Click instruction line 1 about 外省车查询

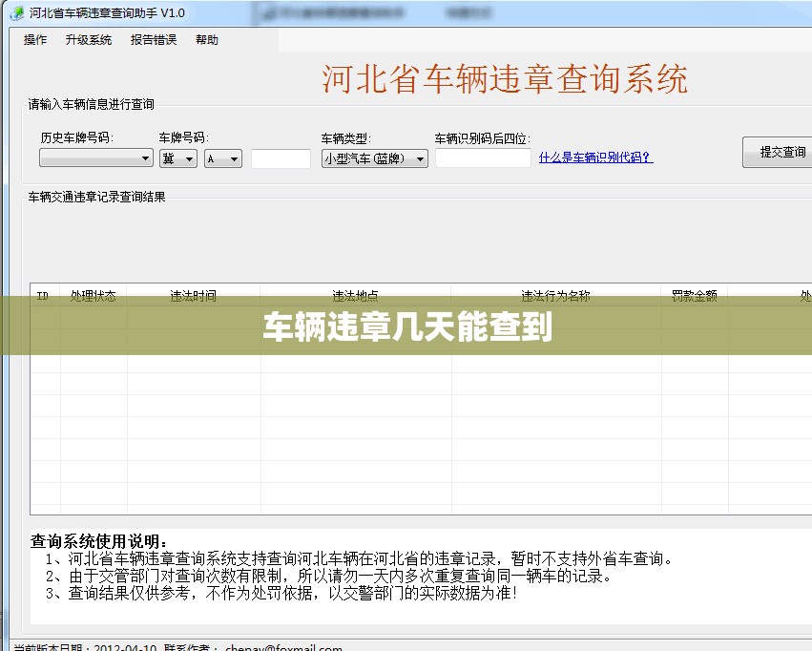[360, 558]
